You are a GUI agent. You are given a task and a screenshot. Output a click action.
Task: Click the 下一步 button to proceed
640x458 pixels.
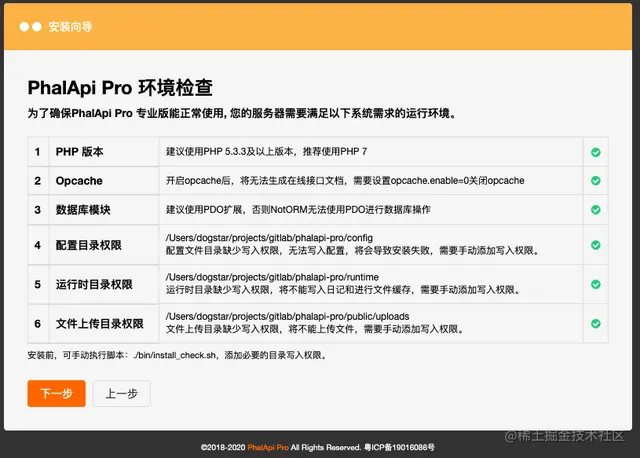pos(57,394)
